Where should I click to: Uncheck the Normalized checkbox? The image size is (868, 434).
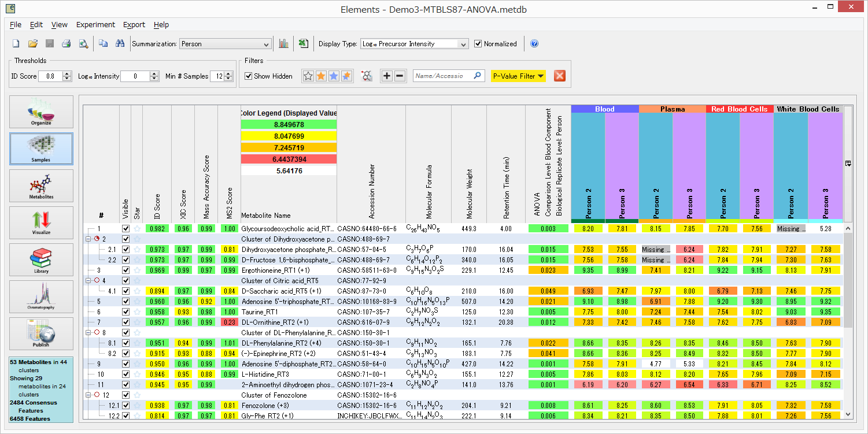click(478, 44)
